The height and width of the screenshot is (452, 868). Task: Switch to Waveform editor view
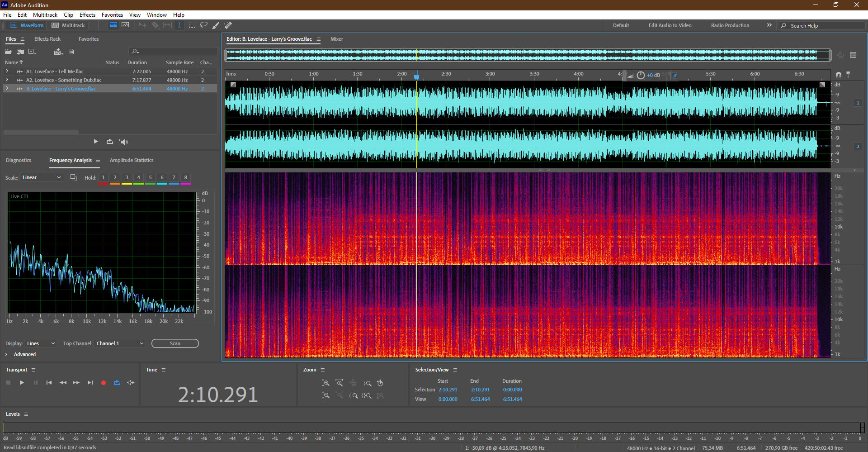tap(27, 25)
